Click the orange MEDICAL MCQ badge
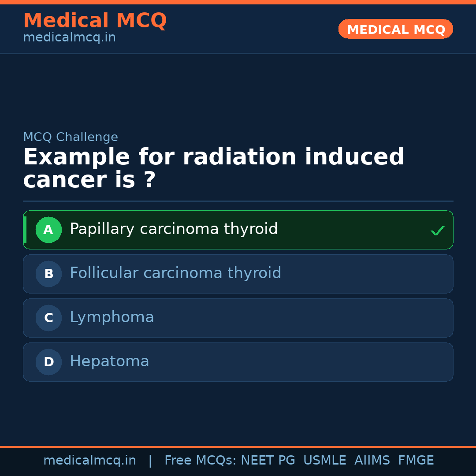476x476 pixels. [396, 29]
